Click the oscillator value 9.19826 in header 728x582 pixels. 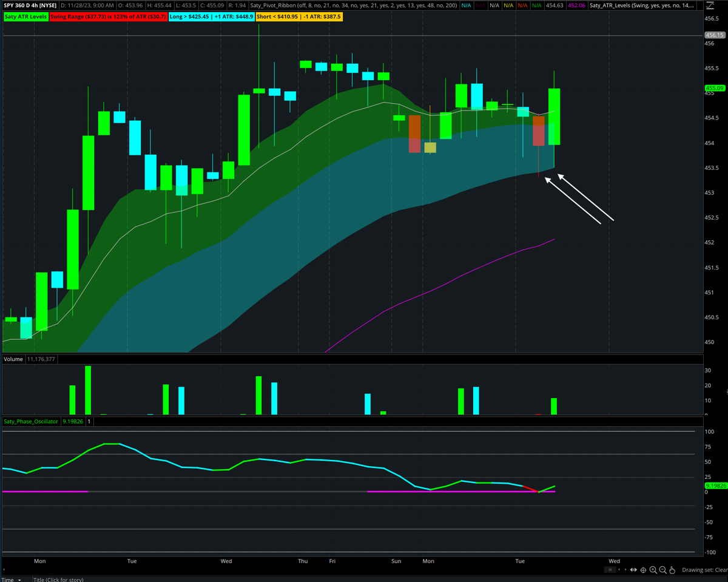tap(72, 421)
